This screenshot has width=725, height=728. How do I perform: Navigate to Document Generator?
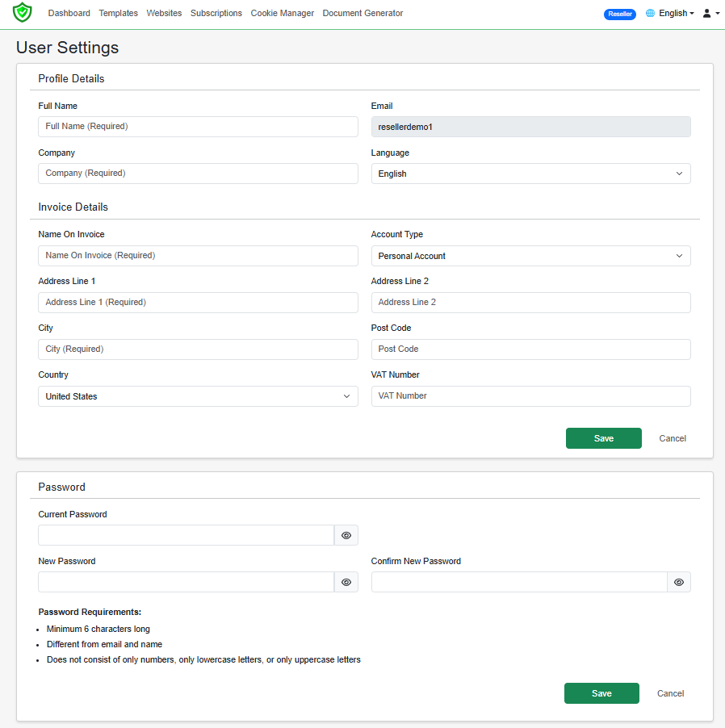pos(362,13)
